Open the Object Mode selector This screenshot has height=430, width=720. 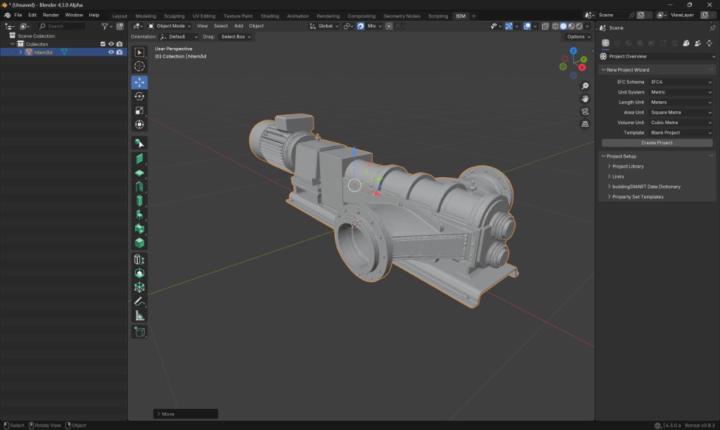coord(170,26)
